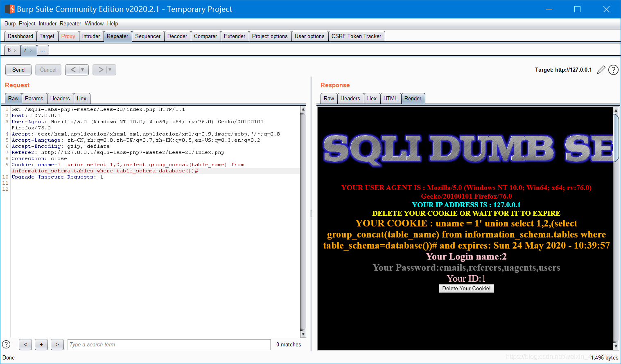This screenshot has width=621, height=364.
Task: Select response Headers tab
Action: click(x=350, y=98)
